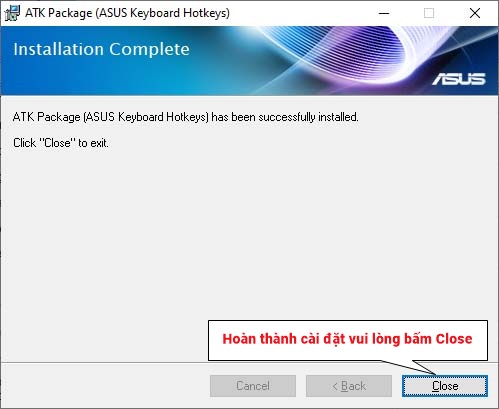
Task: Click the greyed-out maximize window button
Action: tap(429, 13)
